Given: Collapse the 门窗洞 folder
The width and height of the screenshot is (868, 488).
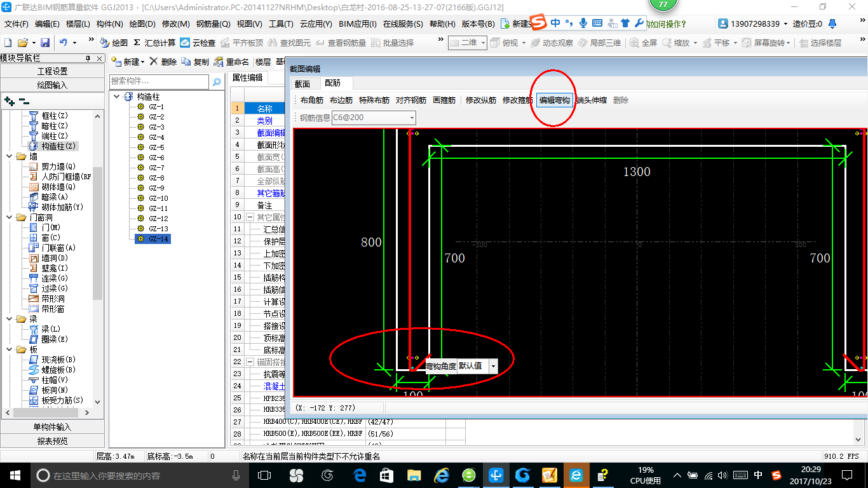Looking at the screenshot, I should (8, 217).
